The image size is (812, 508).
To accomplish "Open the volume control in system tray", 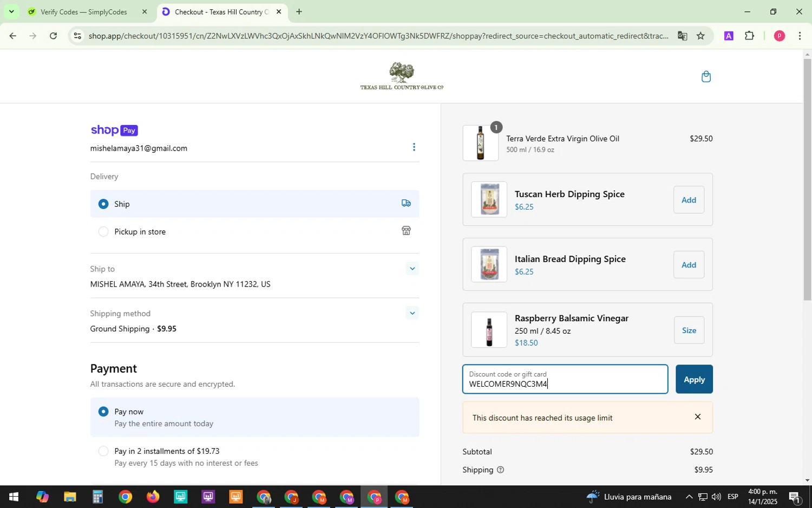I will (716, 497).
